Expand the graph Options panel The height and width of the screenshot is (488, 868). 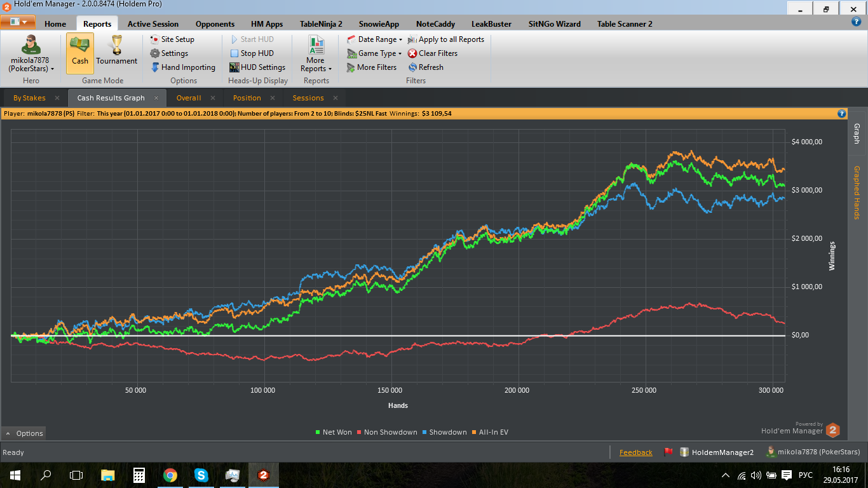24,433
